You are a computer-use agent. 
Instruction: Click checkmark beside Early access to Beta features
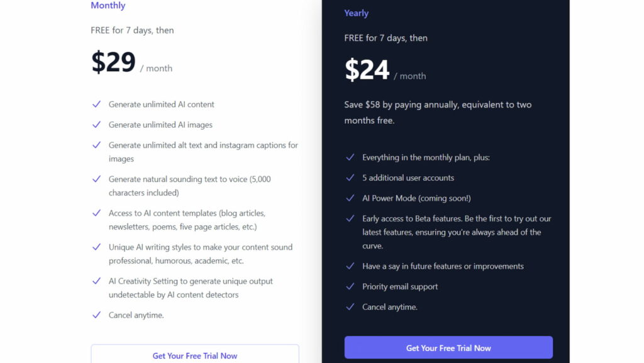[350, 218]
